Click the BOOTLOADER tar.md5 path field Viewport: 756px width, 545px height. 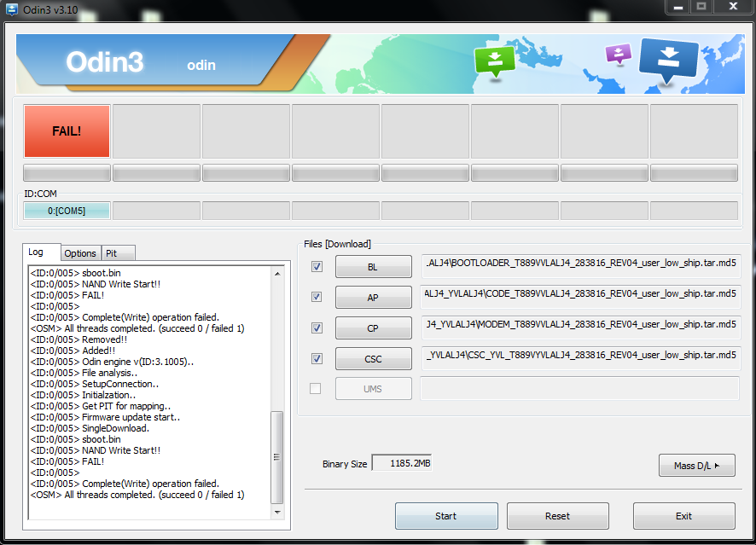click(581, 266)
